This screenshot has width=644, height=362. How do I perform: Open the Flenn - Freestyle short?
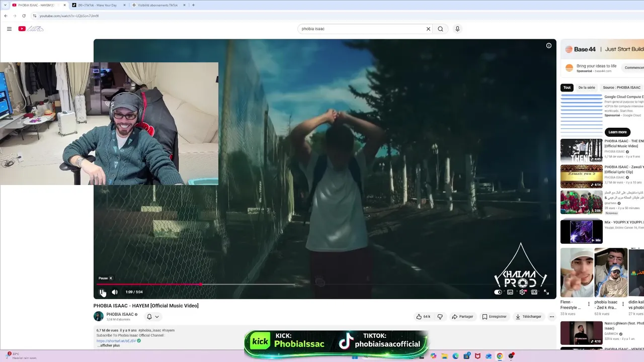577,273
